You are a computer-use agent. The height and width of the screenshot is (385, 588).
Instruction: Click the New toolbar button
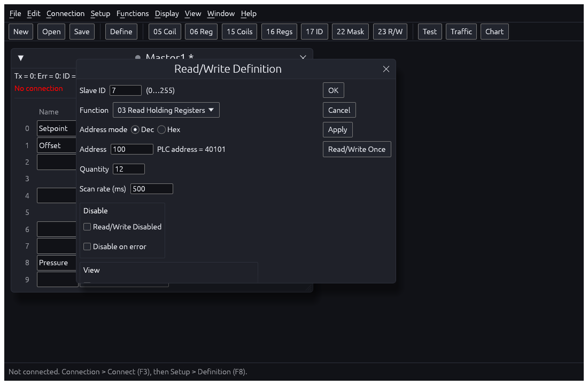tap(21, 32)
